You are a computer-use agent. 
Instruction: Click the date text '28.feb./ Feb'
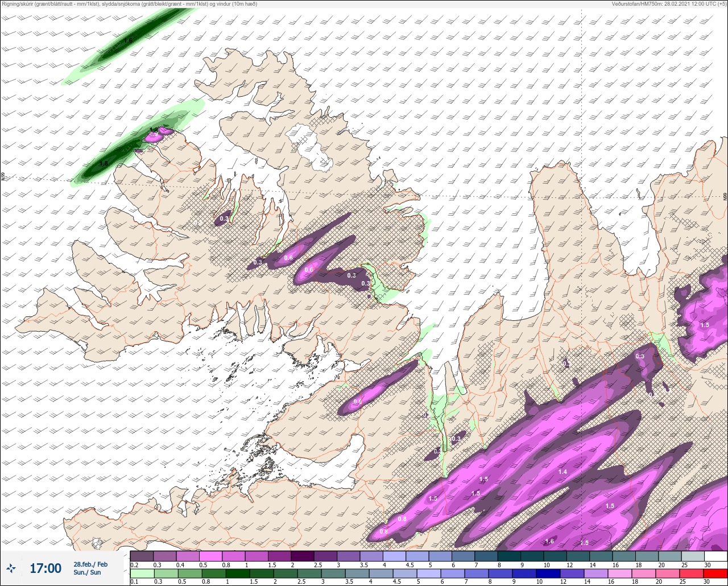(90, 564)
